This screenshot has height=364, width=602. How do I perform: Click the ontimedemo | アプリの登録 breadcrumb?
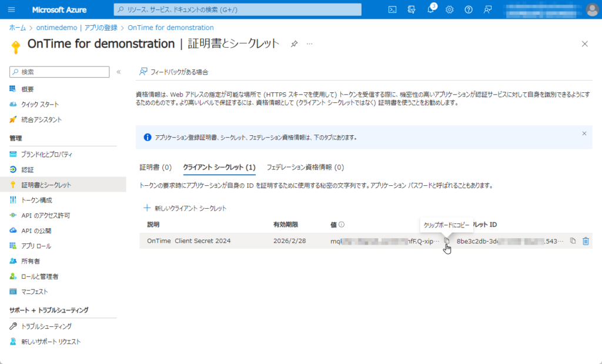pyautogui.click(x=77, y=28)
